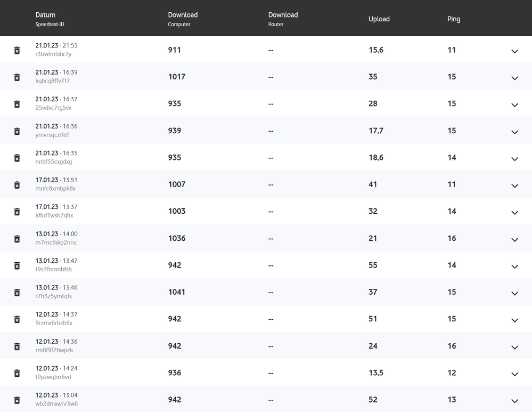Delete the 12.01.23 13:04 speedtest entry
This screenshot has width=532, height=412.
[x=17, y=400]
